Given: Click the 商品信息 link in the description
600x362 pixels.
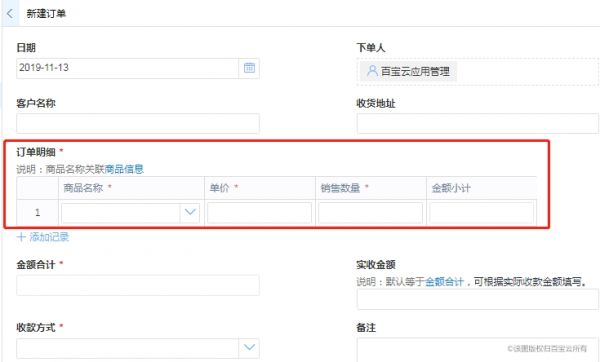Looking at the screenshot, I should [x=124, y=169].
